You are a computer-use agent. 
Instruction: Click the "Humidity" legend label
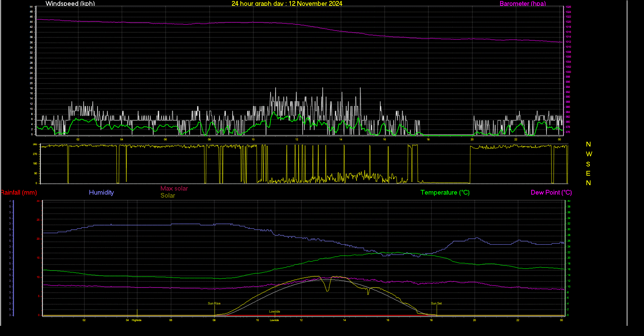tap(101, 192)
